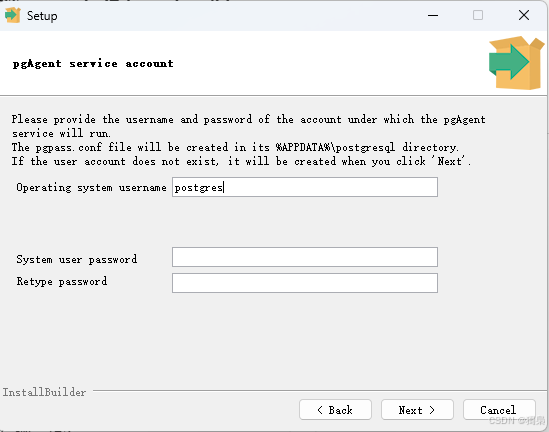Click the Operating system username label
Image resolution: width=549 pixels, height=432 pixels.
91,188
